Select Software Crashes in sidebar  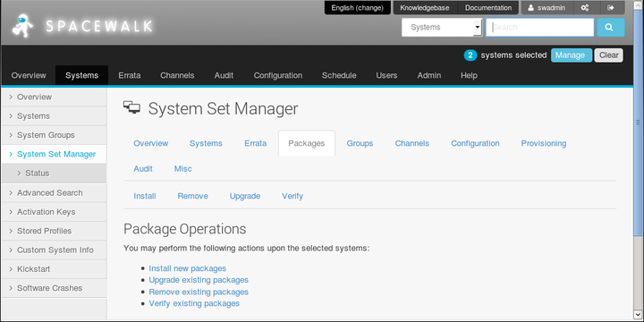pyautogui.click(x=54, y=288)
